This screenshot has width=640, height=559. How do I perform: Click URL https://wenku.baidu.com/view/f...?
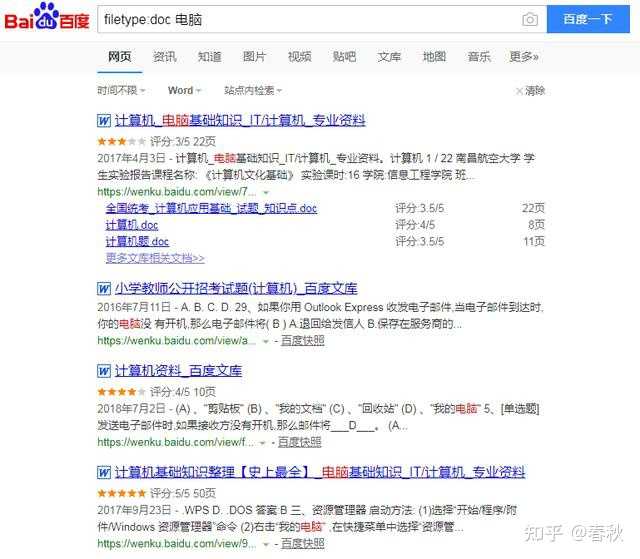pyautogui.click(x=176, y=442)
